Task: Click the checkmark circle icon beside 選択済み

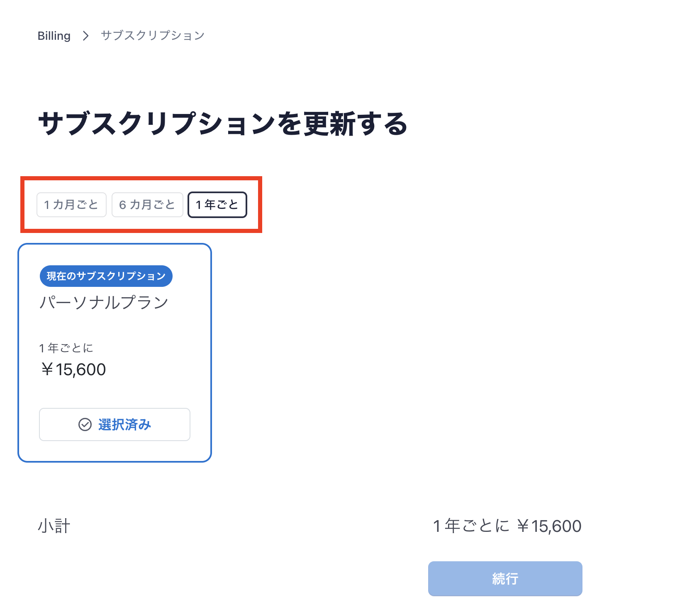Action: [85, 424]
